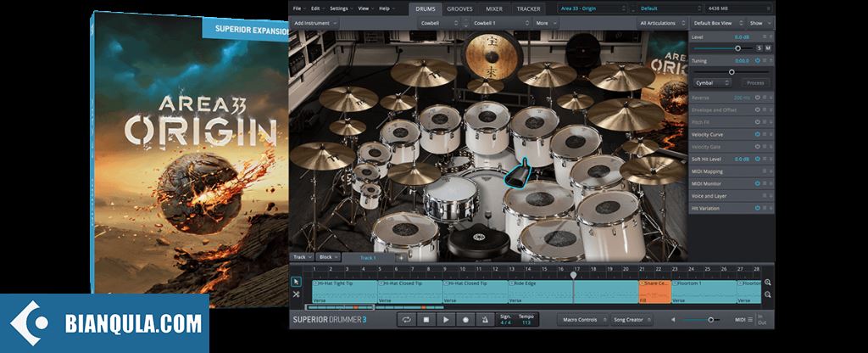The width and height of the screenshot is (868, 353).
Task: Open the File menu
Action: (x=299, y=8)
